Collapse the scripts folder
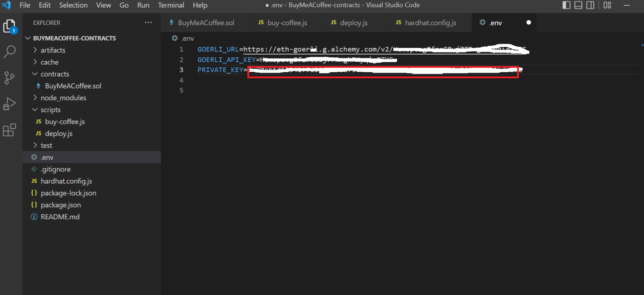644x295 pixels. coord(50,110)
